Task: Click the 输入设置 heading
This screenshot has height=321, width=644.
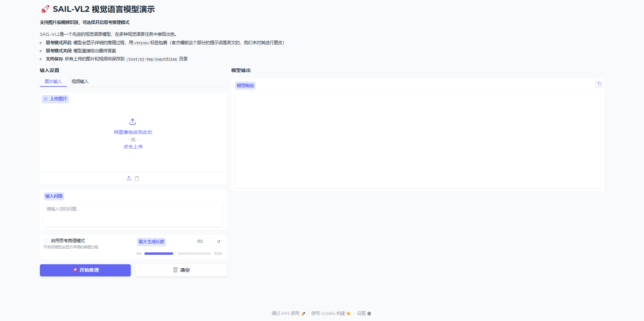Action: (49, 70)
